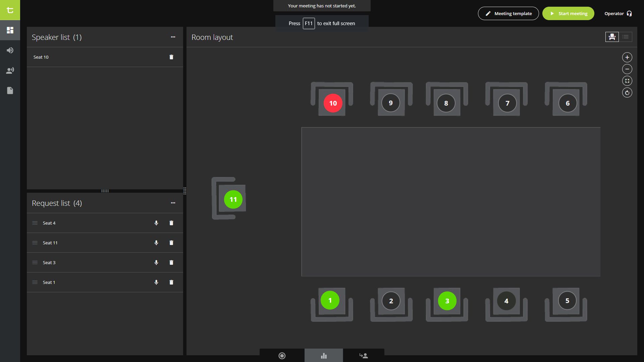Toggle seat 2 microphone in room layout

[391, 301]
